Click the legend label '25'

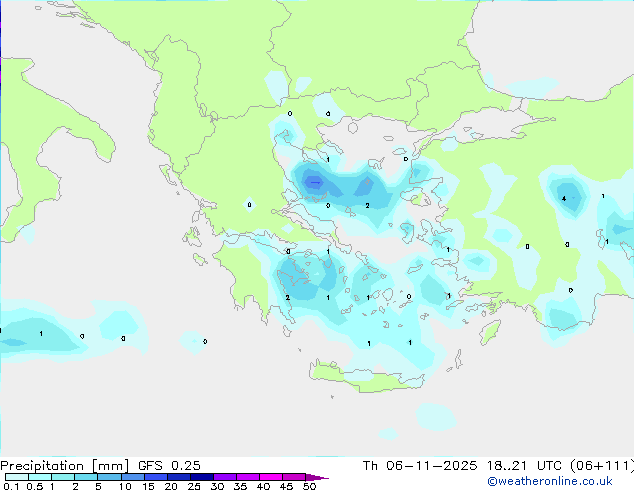pos(194,486)
